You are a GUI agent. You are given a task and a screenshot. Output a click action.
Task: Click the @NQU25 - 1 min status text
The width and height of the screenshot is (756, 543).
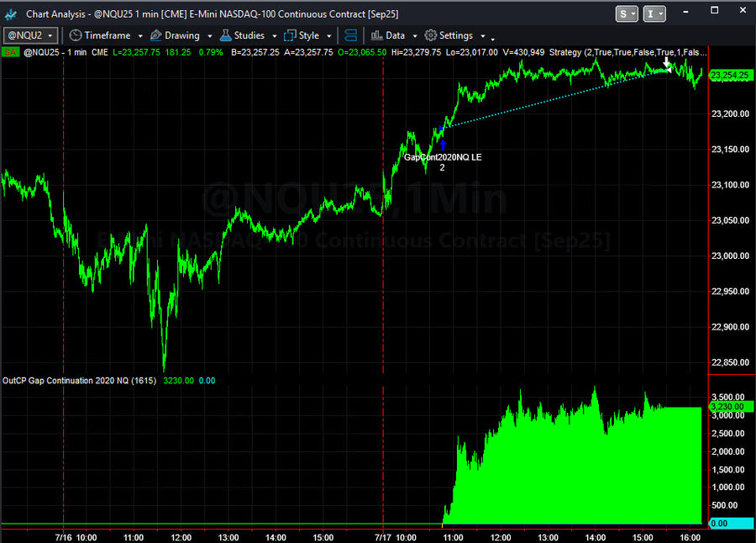tap(55, 52)
